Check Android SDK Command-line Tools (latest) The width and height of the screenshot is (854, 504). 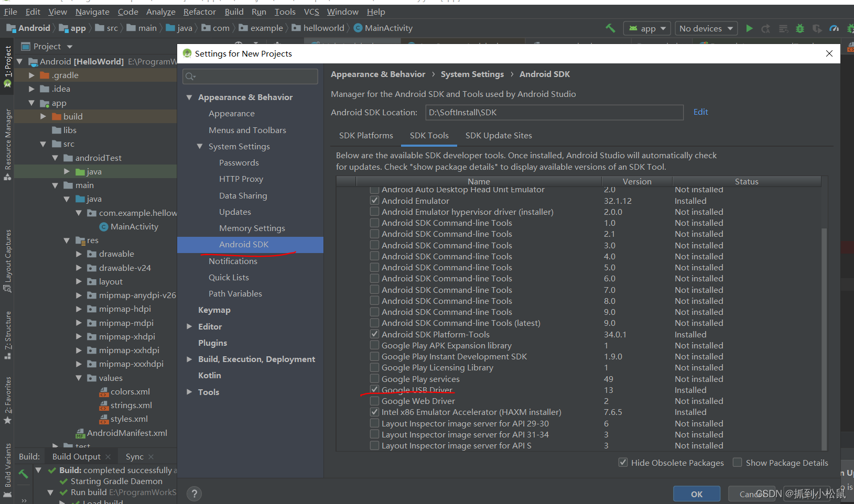click(374, 322)
